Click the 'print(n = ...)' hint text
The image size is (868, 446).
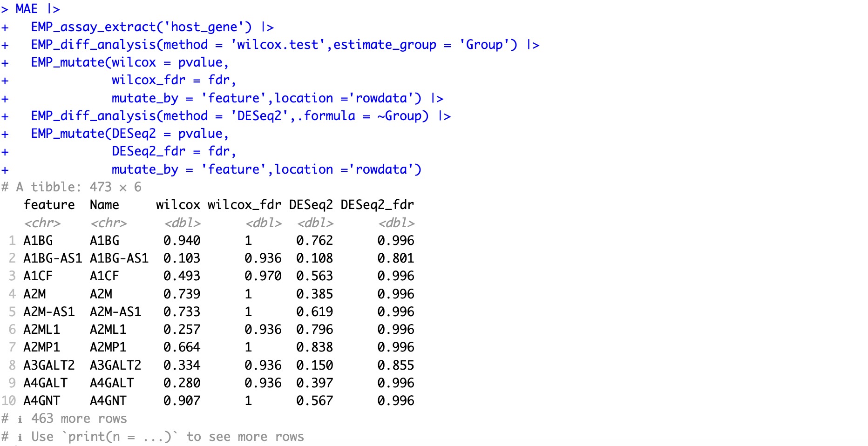click(122, 437)
